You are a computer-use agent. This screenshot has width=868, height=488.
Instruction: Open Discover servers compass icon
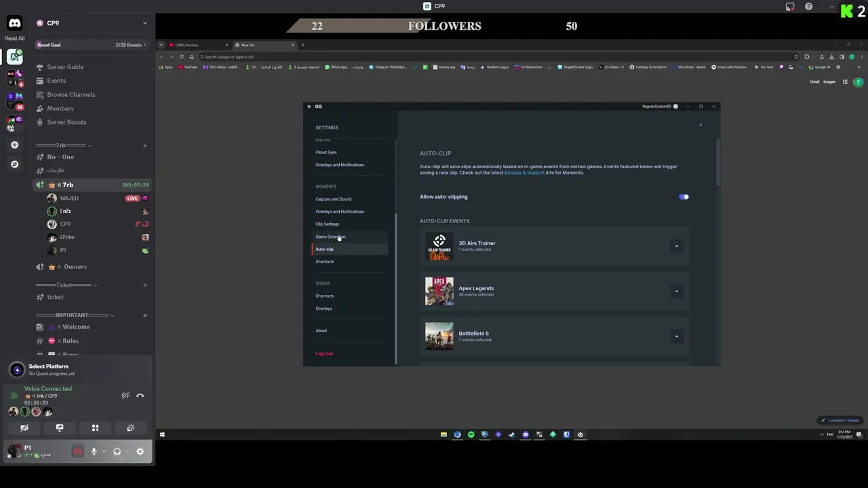(x=15, y=164)
